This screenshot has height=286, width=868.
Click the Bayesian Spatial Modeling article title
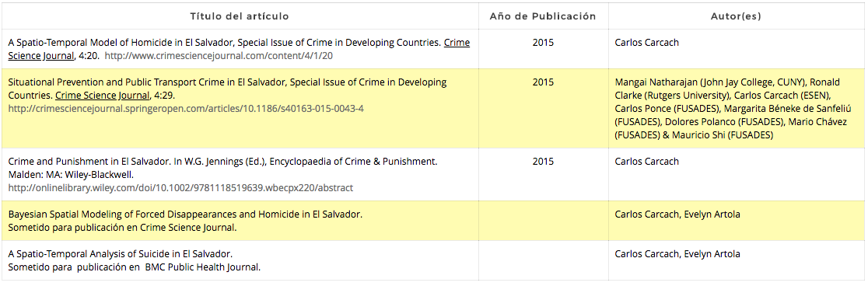(185, 214)
